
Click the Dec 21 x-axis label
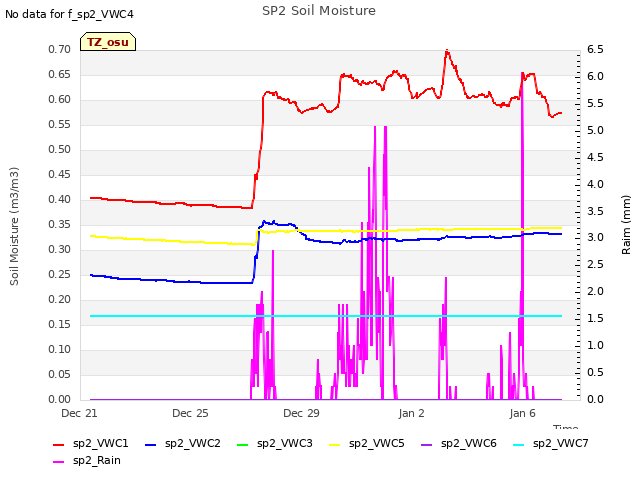click(x=79, y=413)
